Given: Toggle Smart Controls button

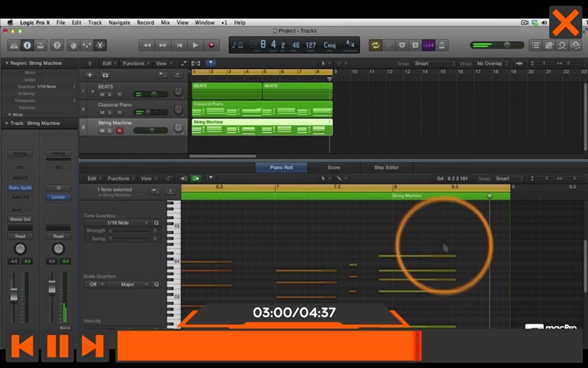Looking at the screenshot, I should click(73, 46).
